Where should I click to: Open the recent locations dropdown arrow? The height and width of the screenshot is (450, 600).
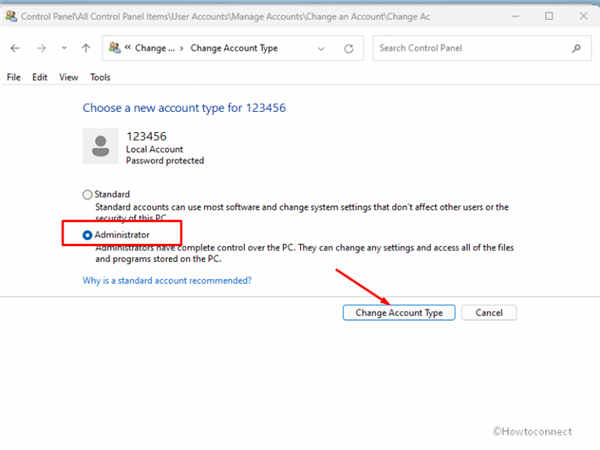tap(65, 48)
